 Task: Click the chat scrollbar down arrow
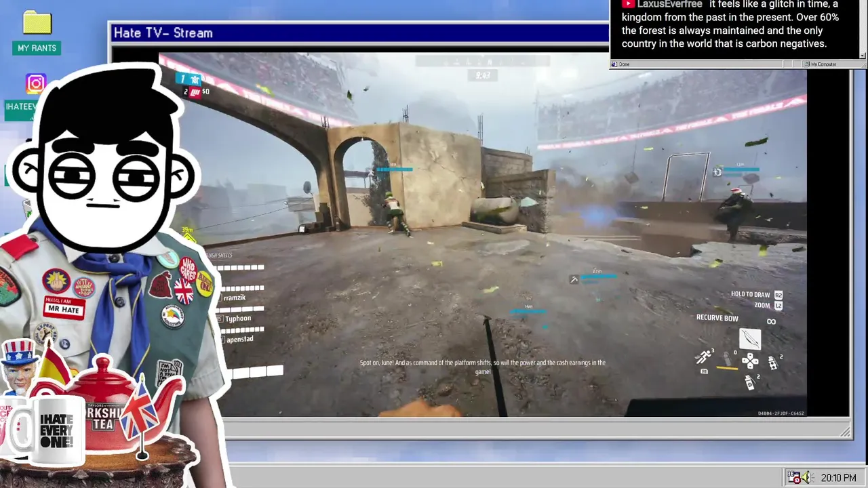tap(863, 55)
